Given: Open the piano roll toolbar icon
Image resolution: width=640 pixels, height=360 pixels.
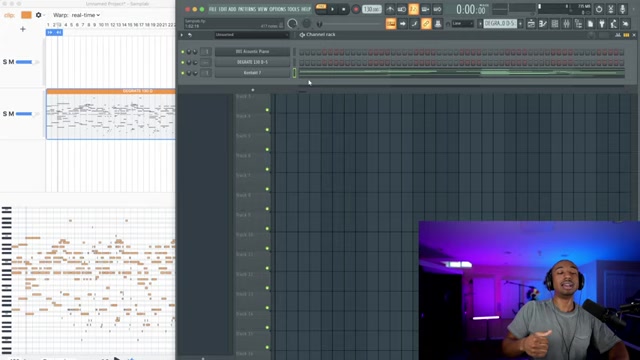Looking at the screenshot, I should coord(542,24).
